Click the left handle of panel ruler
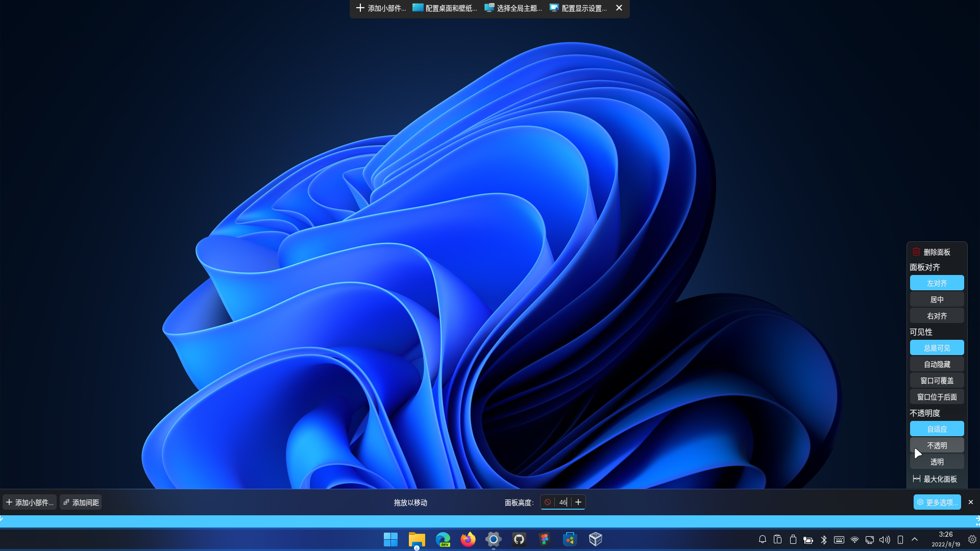980x551 pixels. (x=2, y=518)
